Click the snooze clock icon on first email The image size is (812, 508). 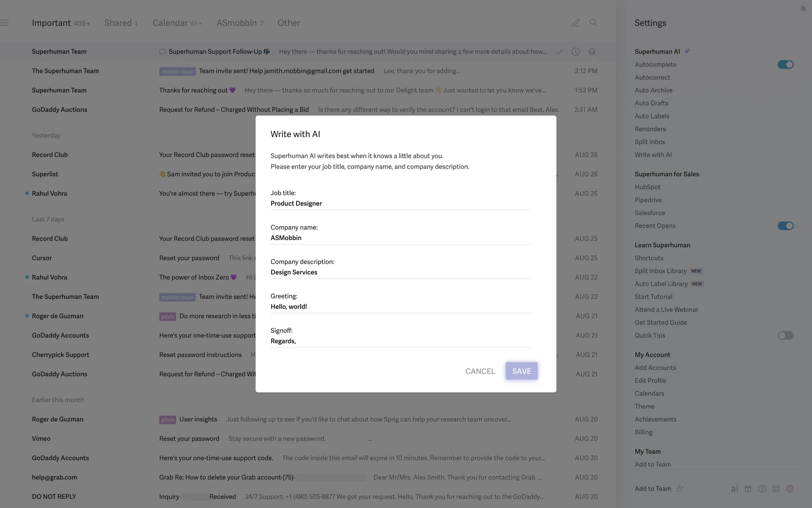click(575, 52)
